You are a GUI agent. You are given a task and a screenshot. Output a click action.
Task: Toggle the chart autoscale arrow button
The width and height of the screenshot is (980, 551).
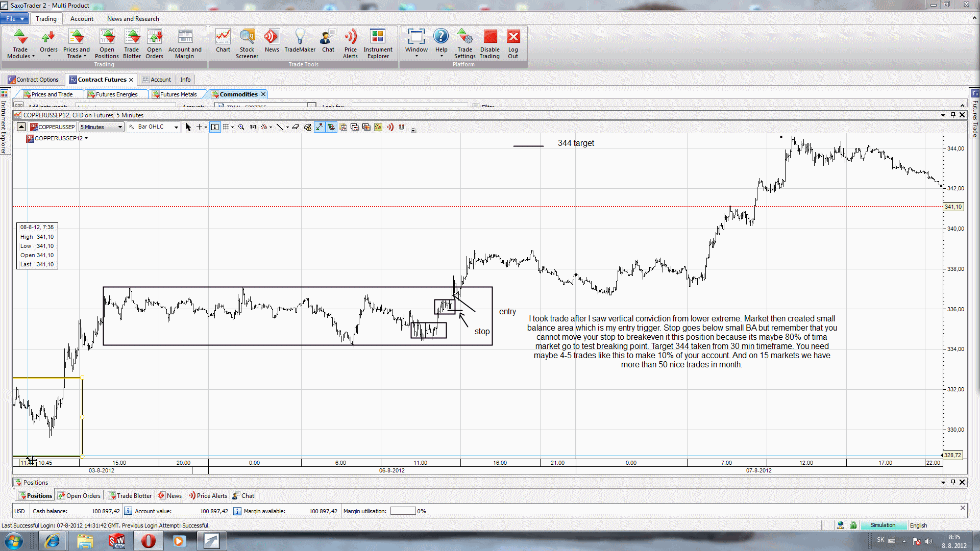click(x=320, y=127)
